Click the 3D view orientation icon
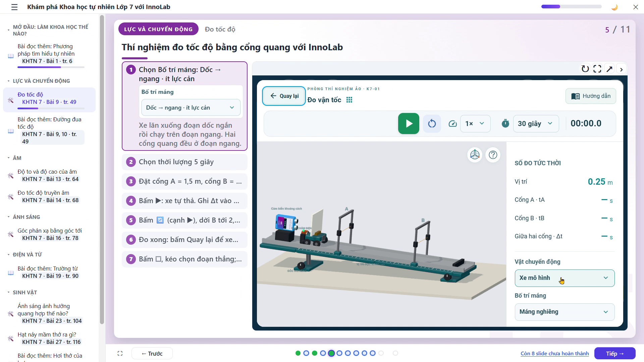Viewport: 644px width, 362px height. coord(475,155)
